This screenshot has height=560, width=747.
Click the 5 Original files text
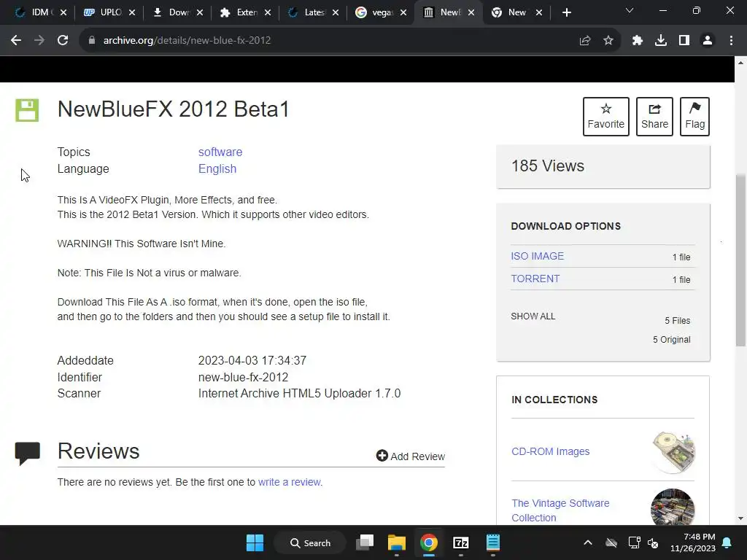click(x=671, y=340)
